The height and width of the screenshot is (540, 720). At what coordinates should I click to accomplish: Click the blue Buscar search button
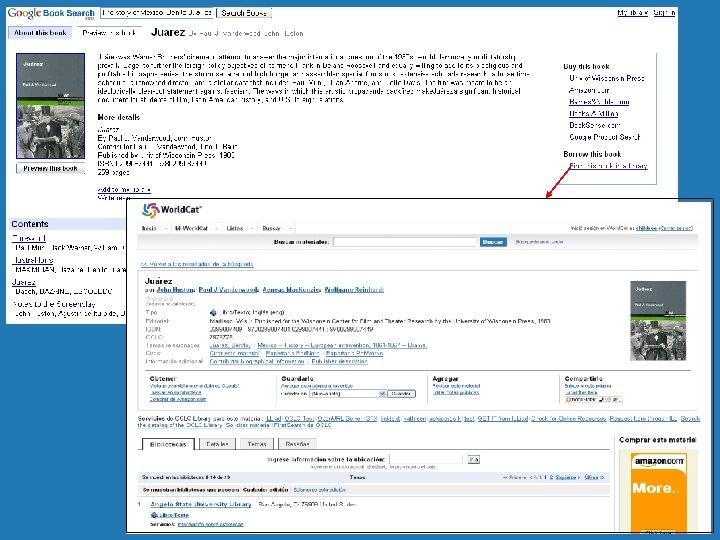493,242
